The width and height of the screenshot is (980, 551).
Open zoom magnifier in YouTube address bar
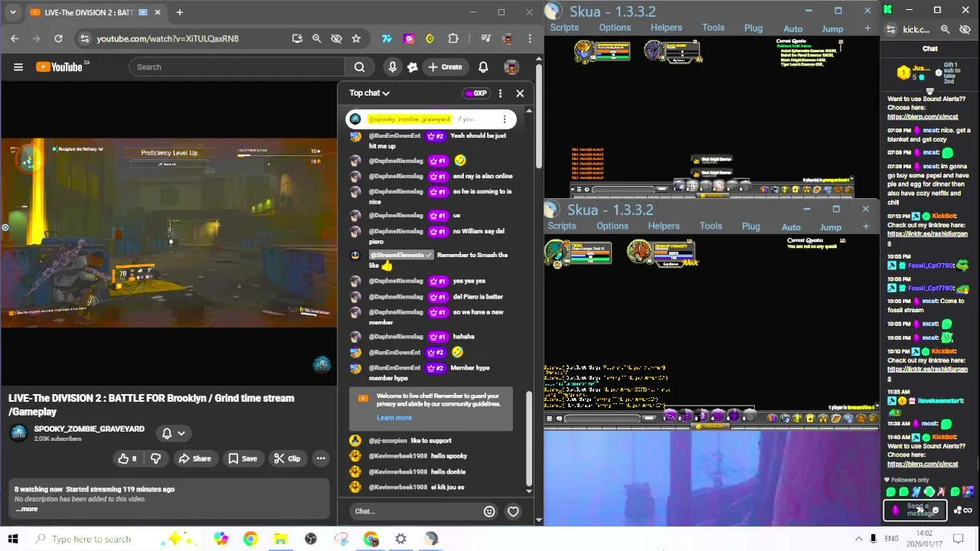click(x=316, y=38)
